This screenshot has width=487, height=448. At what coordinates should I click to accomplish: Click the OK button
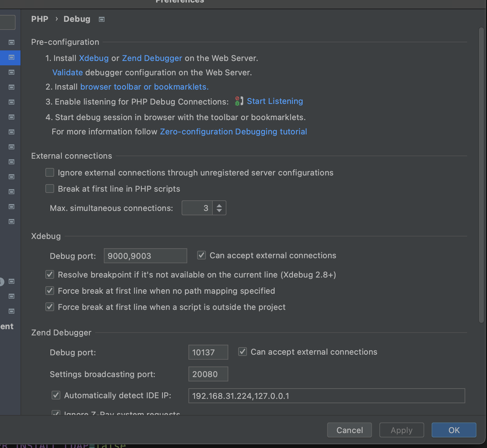pos(453,430)
